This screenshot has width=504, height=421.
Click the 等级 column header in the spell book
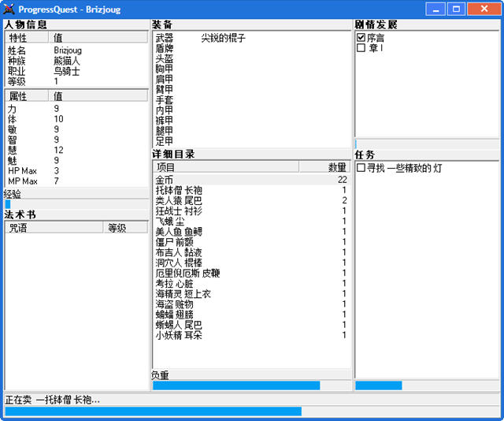125,228
